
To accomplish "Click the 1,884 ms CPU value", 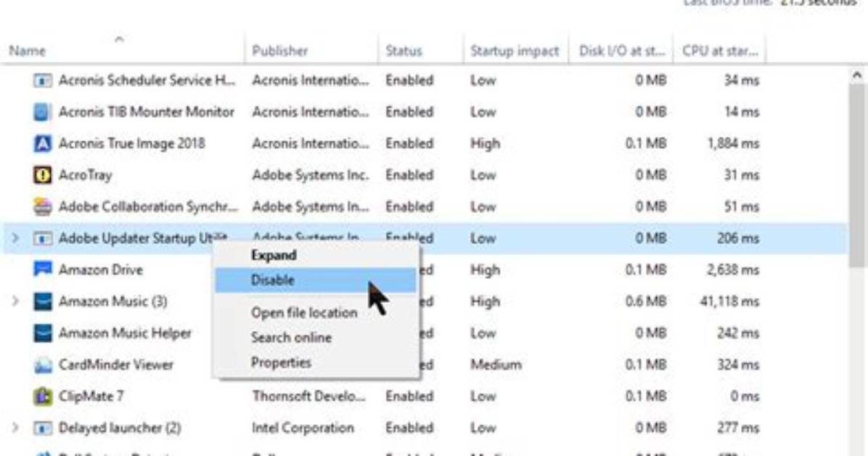I will click(x=733, y=144).
